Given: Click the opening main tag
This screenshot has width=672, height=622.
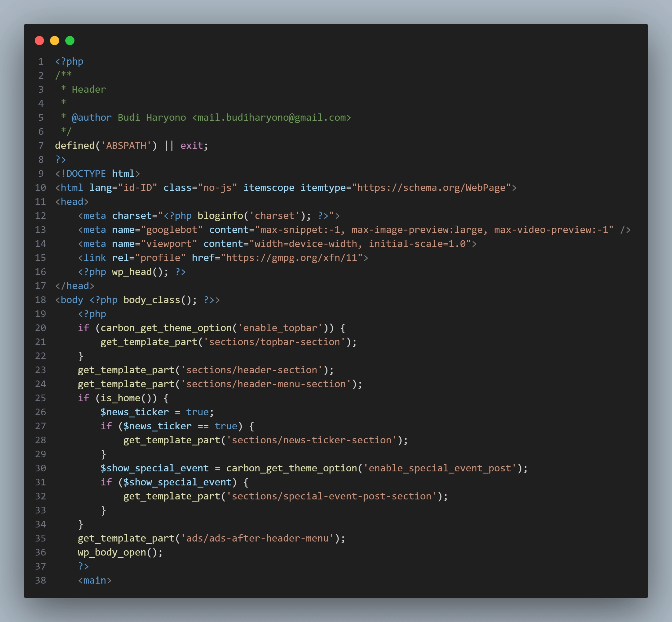Looking at the screenshot, I should click(x=95, y=580).
